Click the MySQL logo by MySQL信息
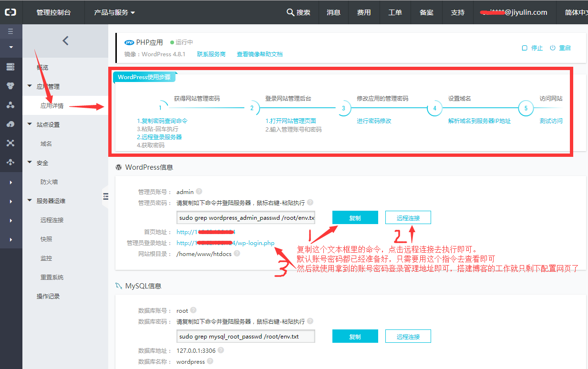This screenshot has height=369, width=588. 119,286
